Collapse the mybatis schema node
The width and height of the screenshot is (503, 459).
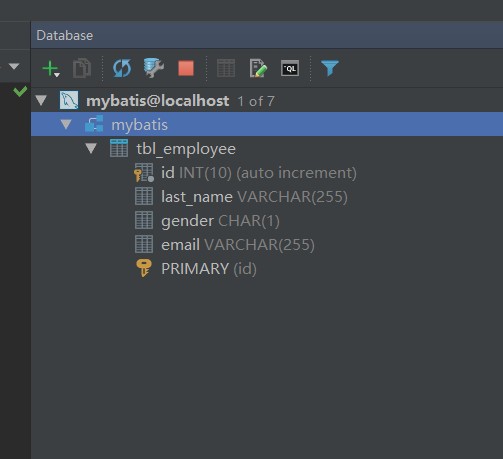[66, 124]
